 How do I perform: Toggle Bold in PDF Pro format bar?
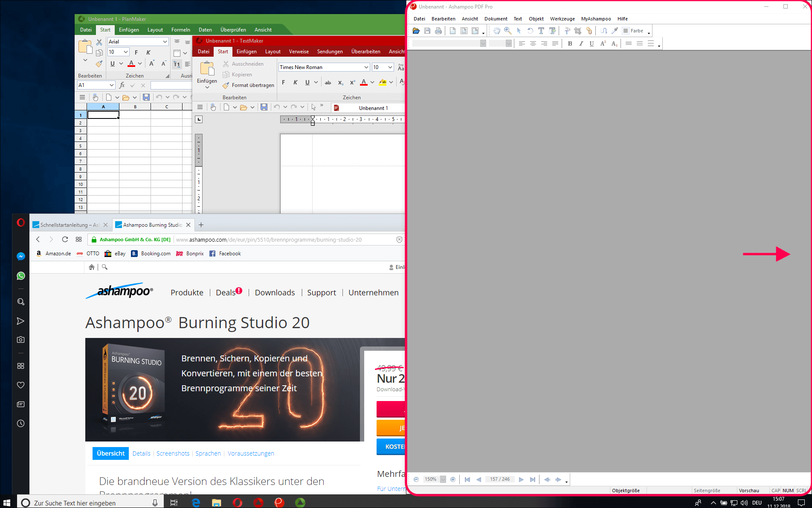click(570, 43)
